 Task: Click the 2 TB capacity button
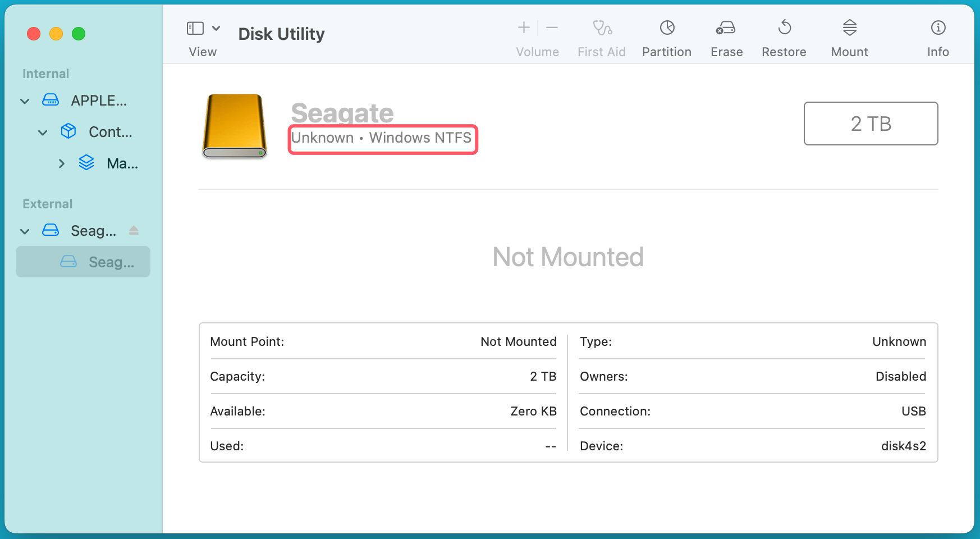(x=871, y=124)
